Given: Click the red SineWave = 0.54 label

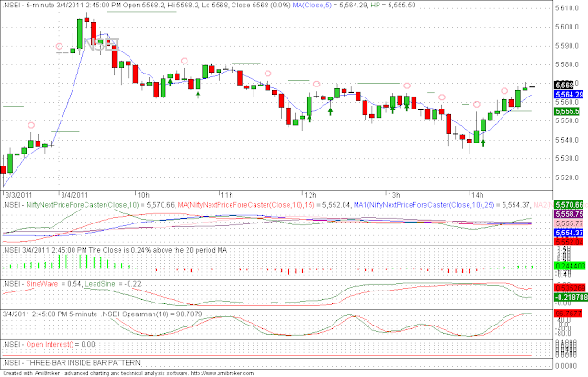Looking at the screenshot, I should (53, 284).
